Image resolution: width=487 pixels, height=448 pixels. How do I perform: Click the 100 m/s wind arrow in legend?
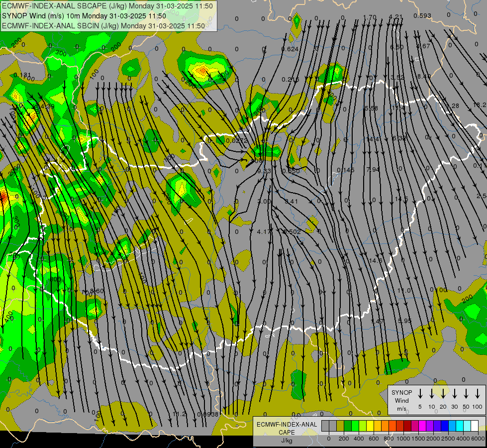tap(478, 394)
